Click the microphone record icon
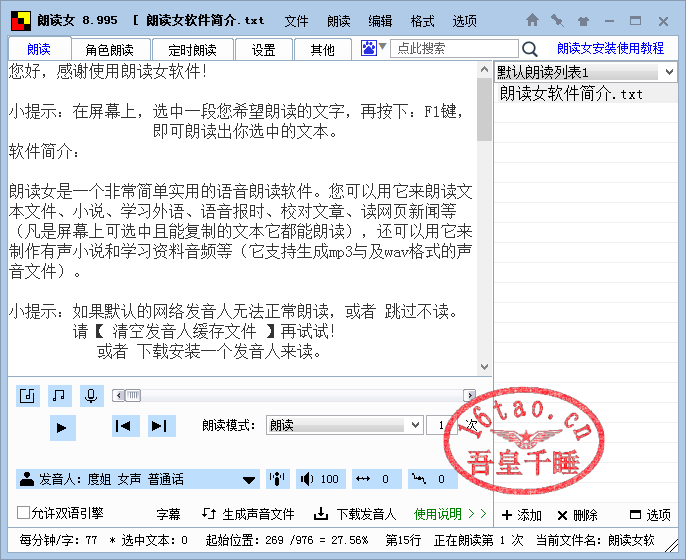The image size is (686, 560). [91, 396]
